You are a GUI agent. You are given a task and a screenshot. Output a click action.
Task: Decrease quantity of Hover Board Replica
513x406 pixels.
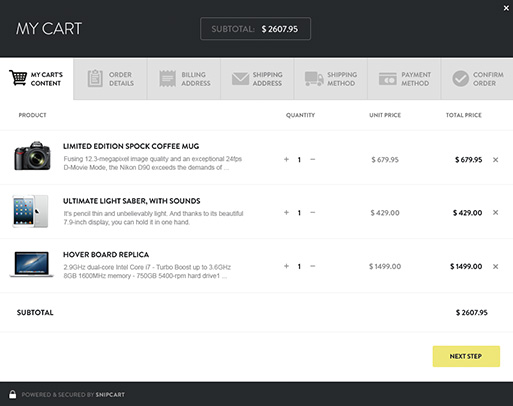[x=312, y=266]
